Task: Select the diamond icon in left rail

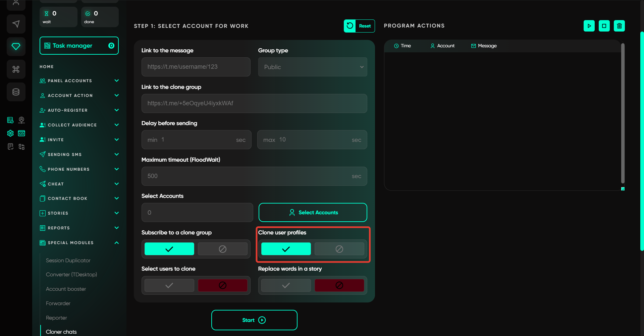Action: point(16,46)
